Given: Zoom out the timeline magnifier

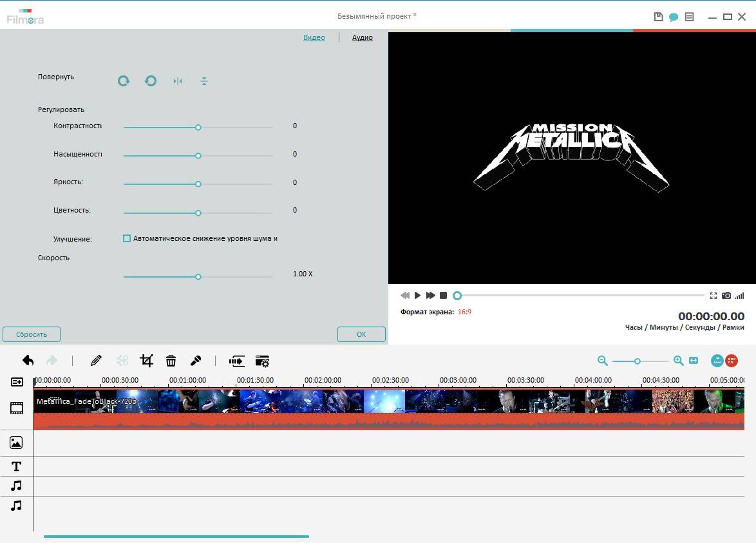Looking at the screenshot, I should pos(602,360).
